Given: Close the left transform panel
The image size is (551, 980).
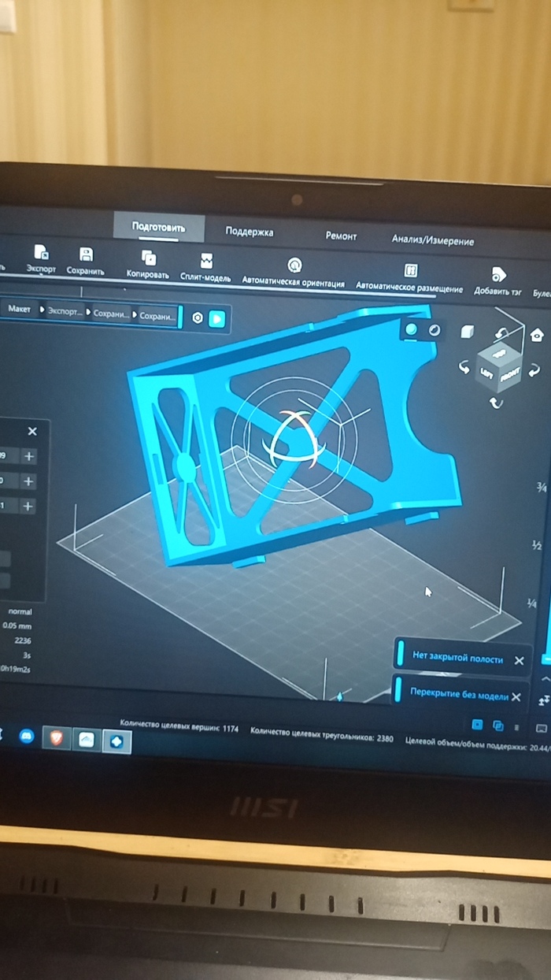Looking at the screenshot, I should (x=32, y=431).
